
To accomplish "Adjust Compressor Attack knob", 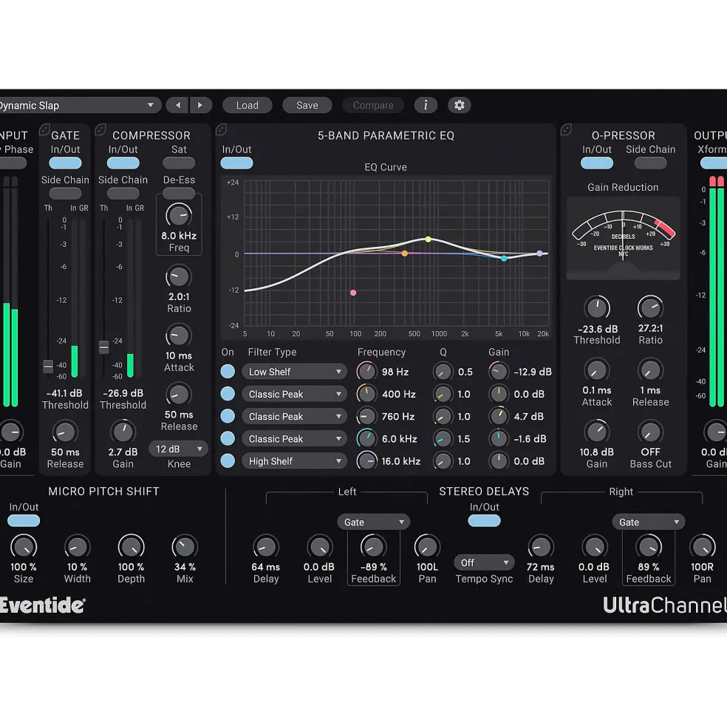I will point(179,336).
